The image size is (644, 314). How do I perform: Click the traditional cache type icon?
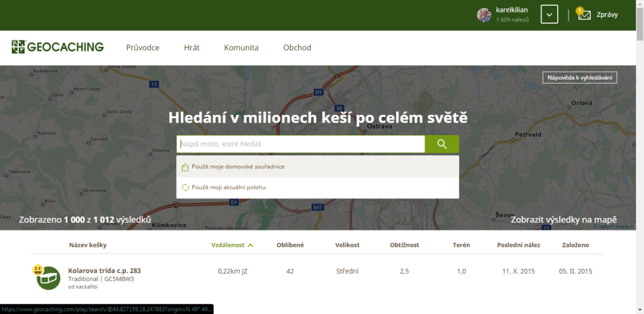(x=48, y=278)
